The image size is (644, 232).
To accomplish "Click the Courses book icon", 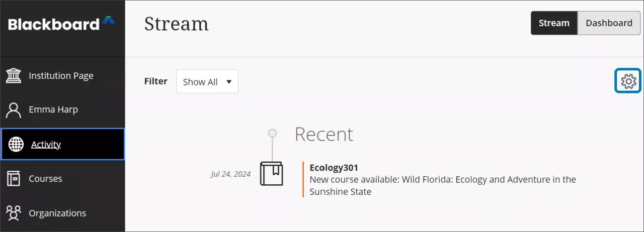I will tap(14, 179).
